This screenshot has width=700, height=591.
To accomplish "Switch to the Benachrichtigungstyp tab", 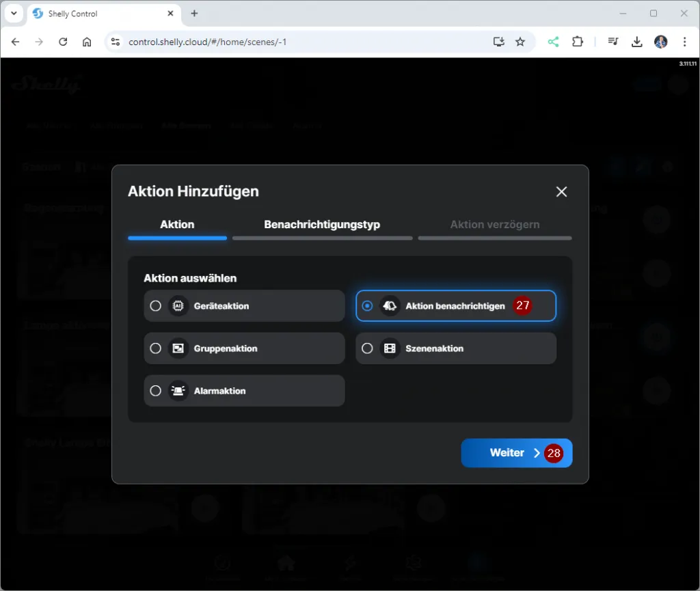I will (322, 225).
